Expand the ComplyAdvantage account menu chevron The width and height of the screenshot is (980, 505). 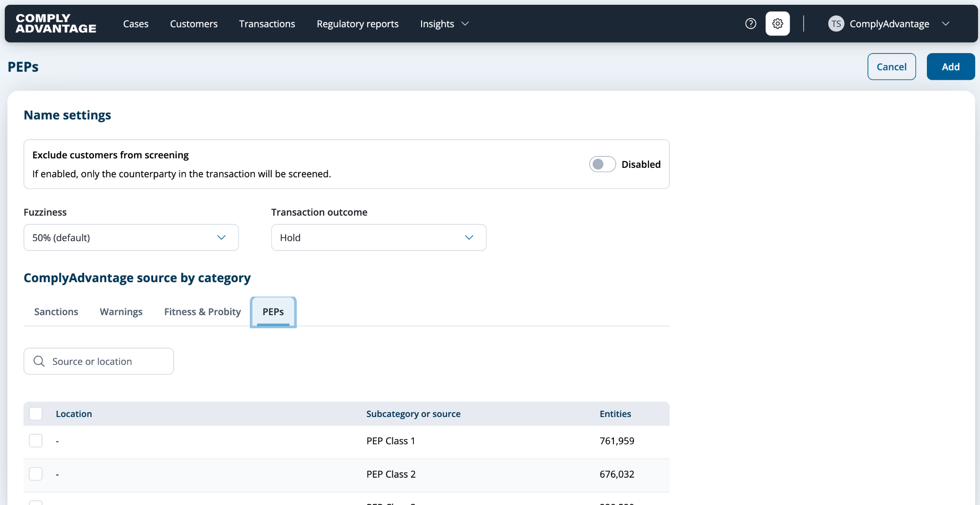coord(946,23)
